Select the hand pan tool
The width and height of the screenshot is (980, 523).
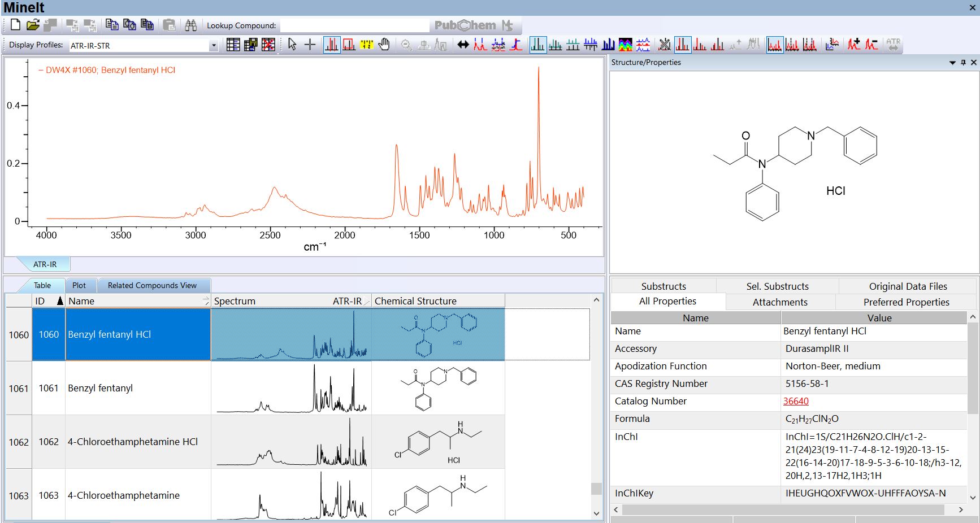pyautogui.click(x=384, y=45)
